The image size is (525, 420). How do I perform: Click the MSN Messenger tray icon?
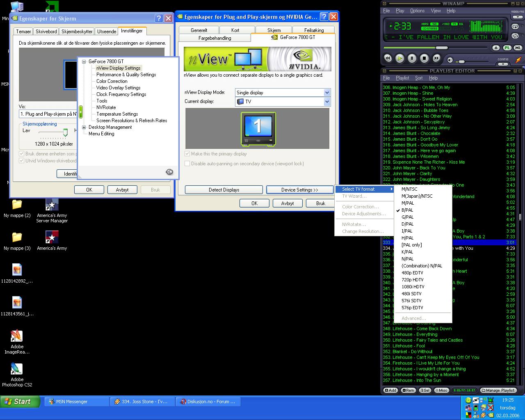(x=476, y=415)
